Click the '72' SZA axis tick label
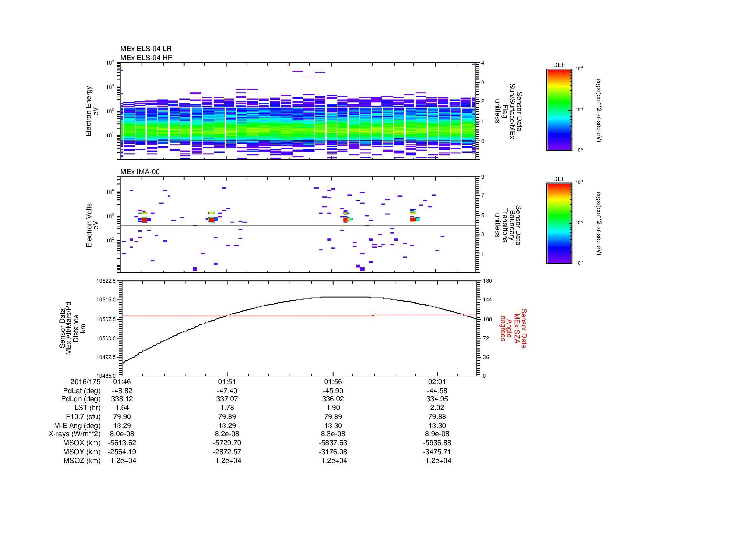This screenshot has width=756, height=534. click(x=485, y=338)
